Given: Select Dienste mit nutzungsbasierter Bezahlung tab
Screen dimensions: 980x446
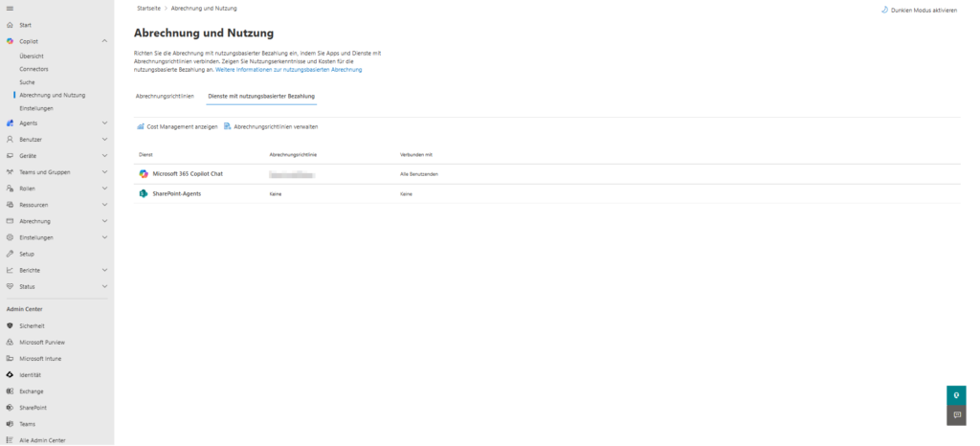Looking at the screenshot, I should 261,97.
